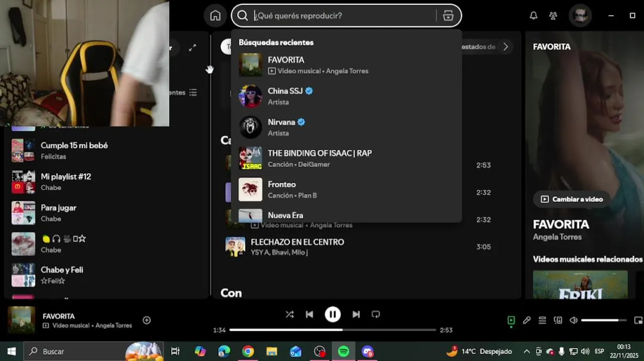Image resolution: width=644 pixels, height=361 pixels.
Task: Click Cambiar a video button
Action: (x=572, y=199)
